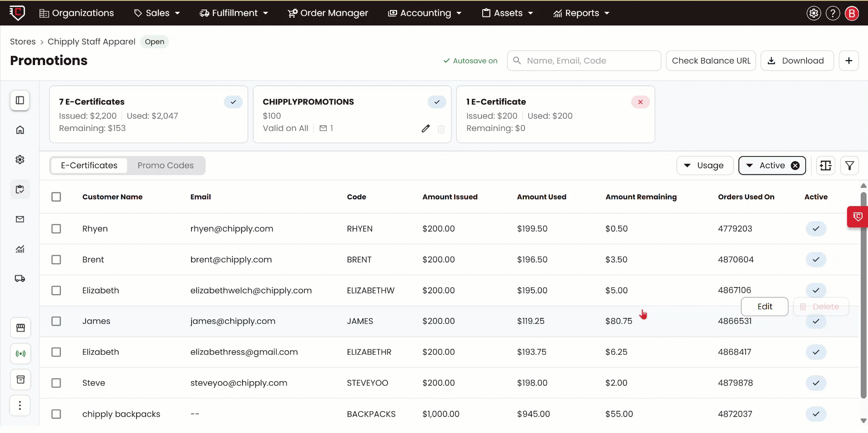The height and width of the screenshot is (433, 868).
Task: Select the Rhyen row checkbox
Action: [56, 229]
